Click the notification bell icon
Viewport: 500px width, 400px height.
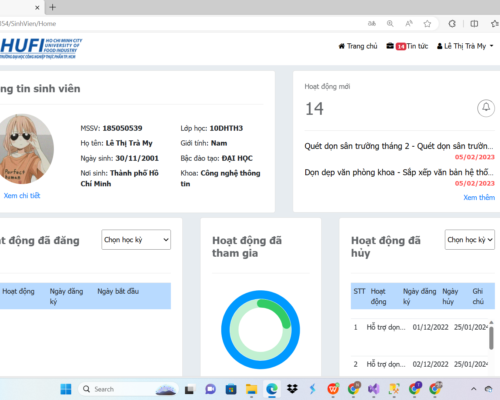click(486, 108)
